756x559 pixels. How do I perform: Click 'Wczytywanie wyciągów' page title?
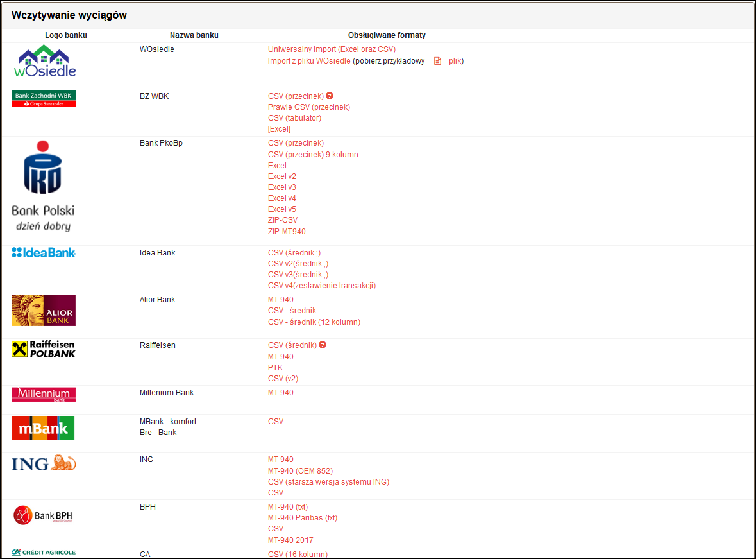(x=69, y=15)
